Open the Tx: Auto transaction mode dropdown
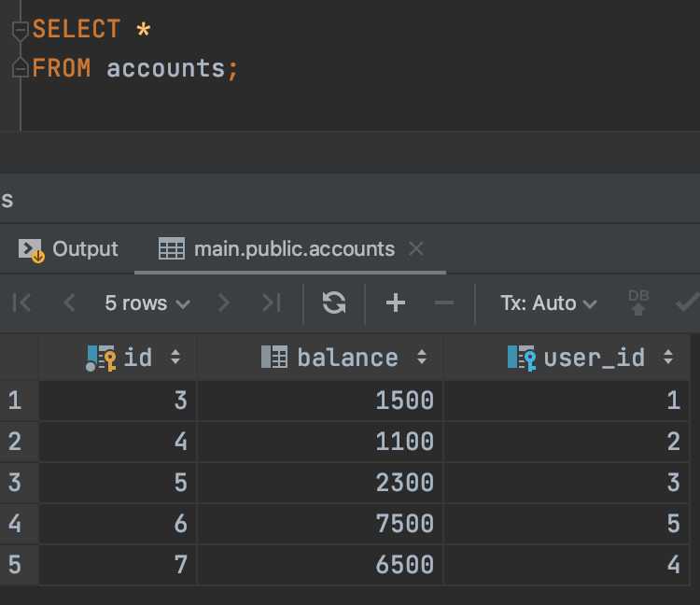Viewport: 700px width, 605px height. pyautogui.click(x=548, y=302)
